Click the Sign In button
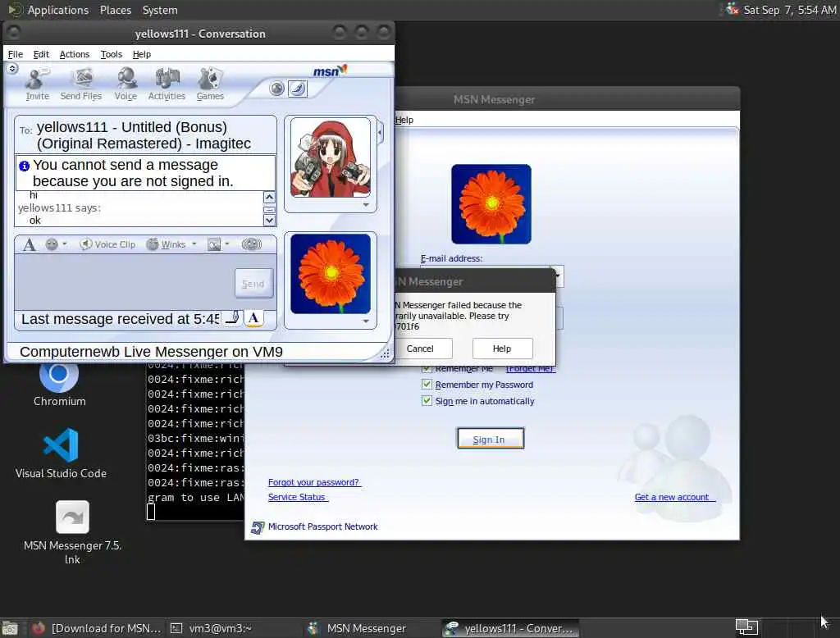Screen dimensions: 840x638 (x=490, y=439)
